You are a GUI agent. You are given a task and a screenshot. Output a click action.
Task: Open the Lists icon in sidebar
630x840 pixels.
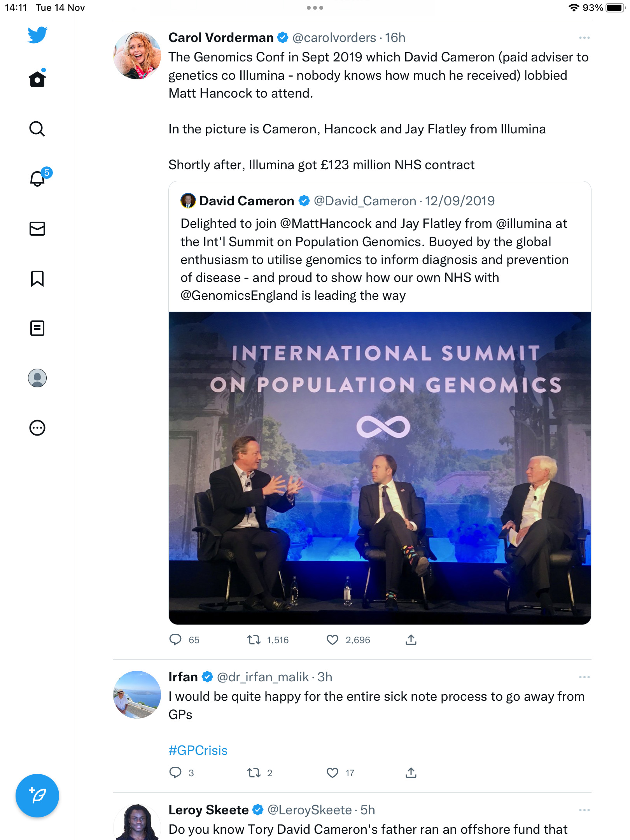pyautogui.click(x=37, y=328)
